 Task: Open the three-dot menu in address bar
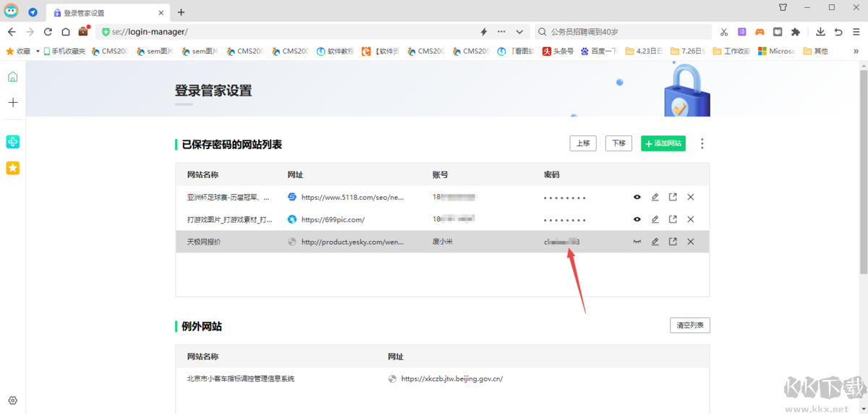pos(501,32)
